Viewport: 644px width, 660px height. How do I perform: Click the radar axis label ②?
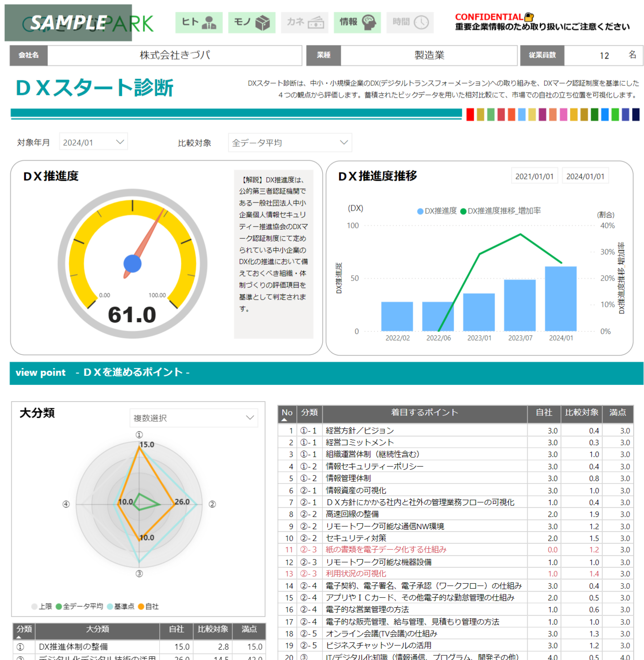[x=212, y=504]
